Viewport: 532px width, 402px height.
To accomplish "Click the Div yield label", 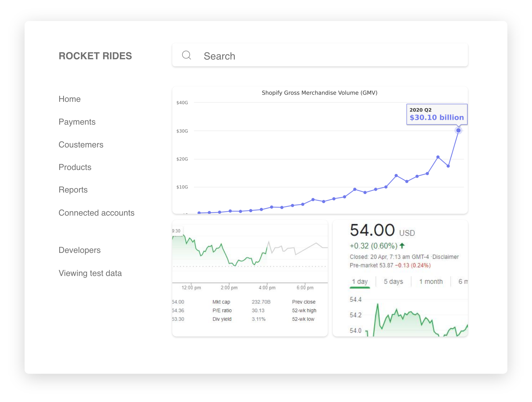I will pyautogui.click(x=222, y=319).
